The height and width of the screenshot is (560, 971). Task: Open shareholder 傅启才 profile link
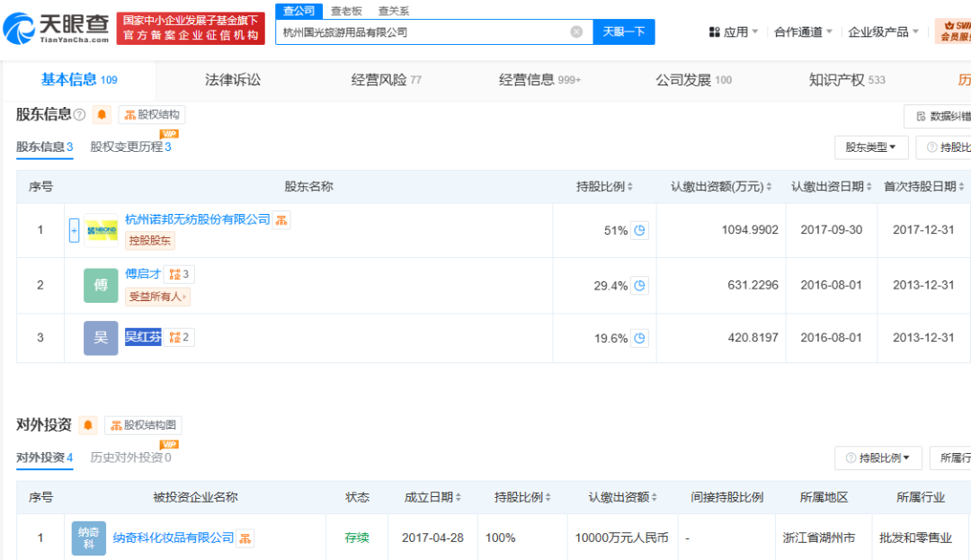coord(144,274)
